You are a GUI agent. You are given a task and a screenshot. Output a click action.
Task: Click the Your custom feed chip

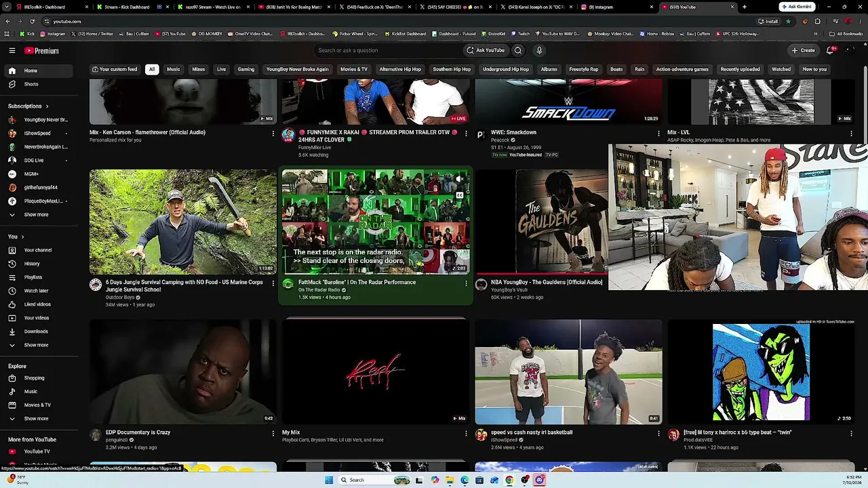pyautogui.click(x=115, y=69)
